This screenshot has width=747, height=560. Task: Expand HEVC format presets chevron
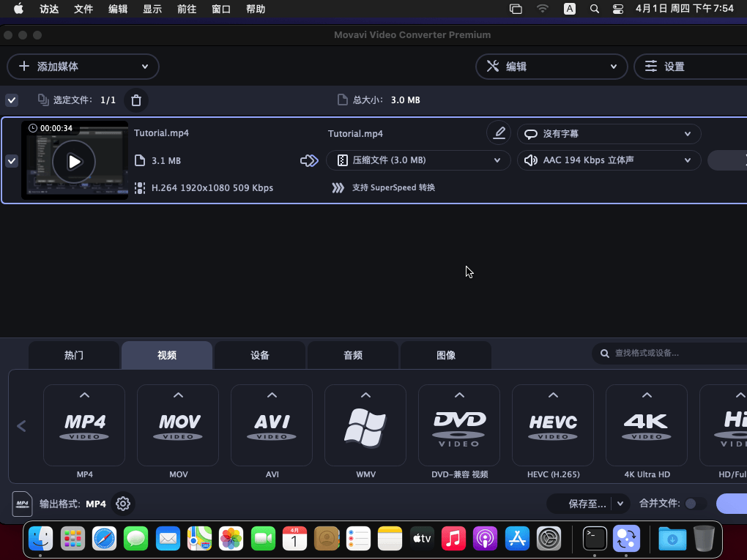click(553, 395)
